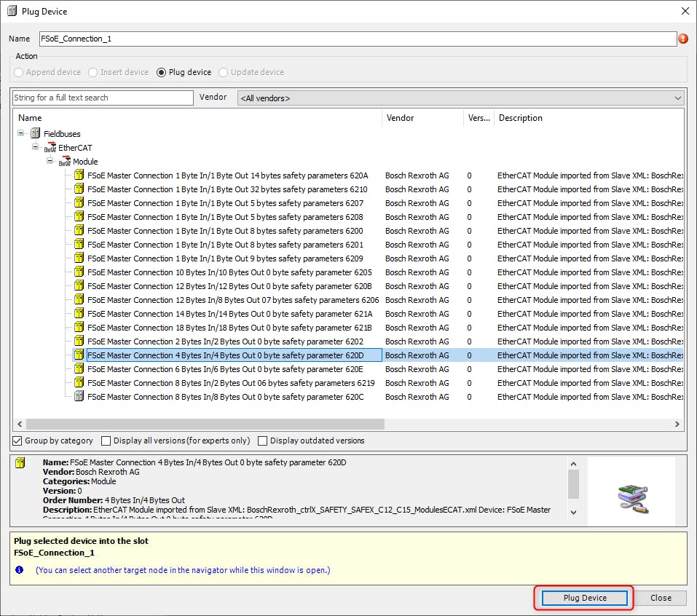Collapse the Fieldbuses tree node
The width and height of the screenshot is (697, 616).
coord(20,133)
